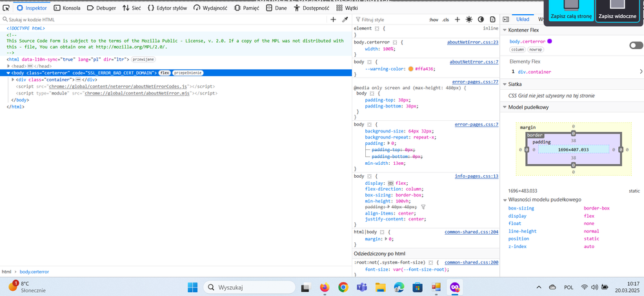Switch to the Konsola tab
The width and height of the screenshot is (644, 296).
click(67, 8)
